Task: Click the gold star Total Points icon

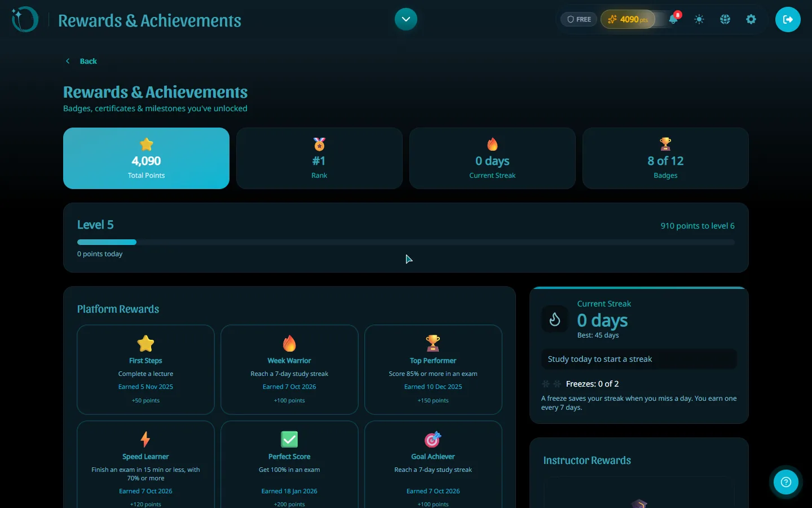Action: [146, 144]
